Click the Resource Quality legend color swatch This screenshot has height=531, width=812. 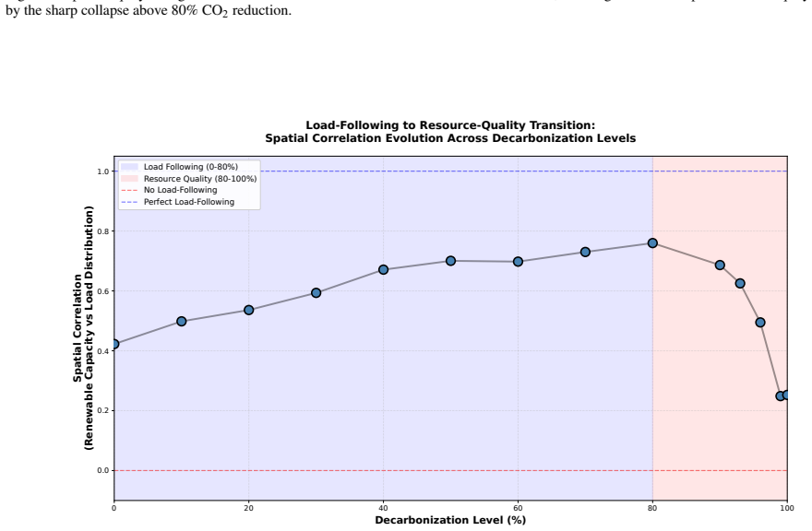pos(129,179)
